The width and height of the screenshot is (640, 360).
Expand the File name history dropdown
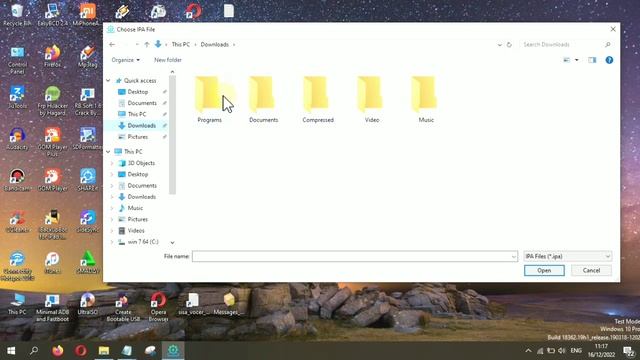[x=513, y=256]
